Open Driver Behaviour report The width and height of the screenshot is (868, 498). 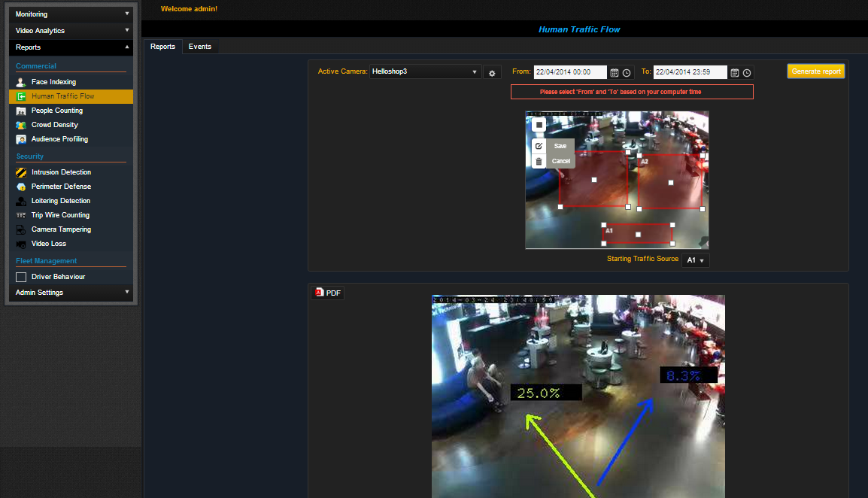pos(58,277)
